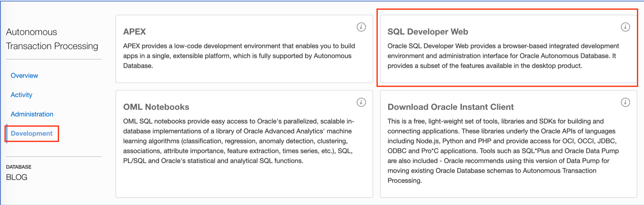Select the Development sidebar item
This screenshot has height=205, width=644.
click(32, 133)
